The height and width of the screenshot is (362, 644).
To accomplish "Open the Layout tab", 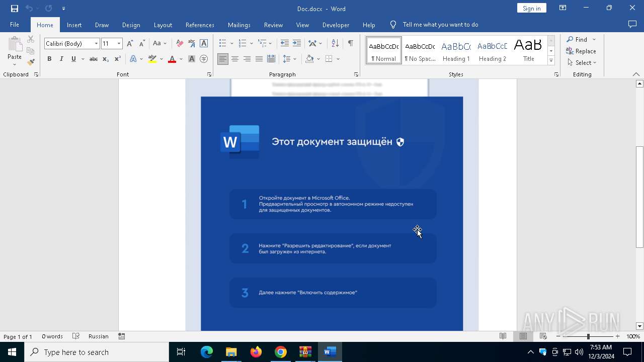I will 163,25.
